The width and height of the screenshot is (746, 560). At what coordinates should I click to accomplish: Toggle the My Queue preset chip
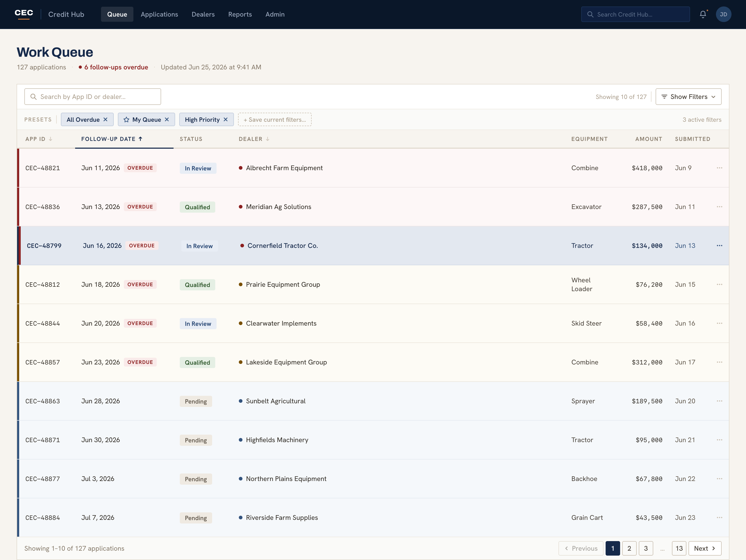[146, 120]
